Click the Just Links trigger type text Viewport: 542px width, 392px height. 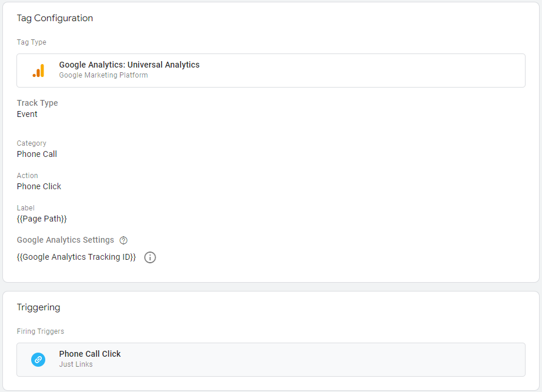[76, 364]
